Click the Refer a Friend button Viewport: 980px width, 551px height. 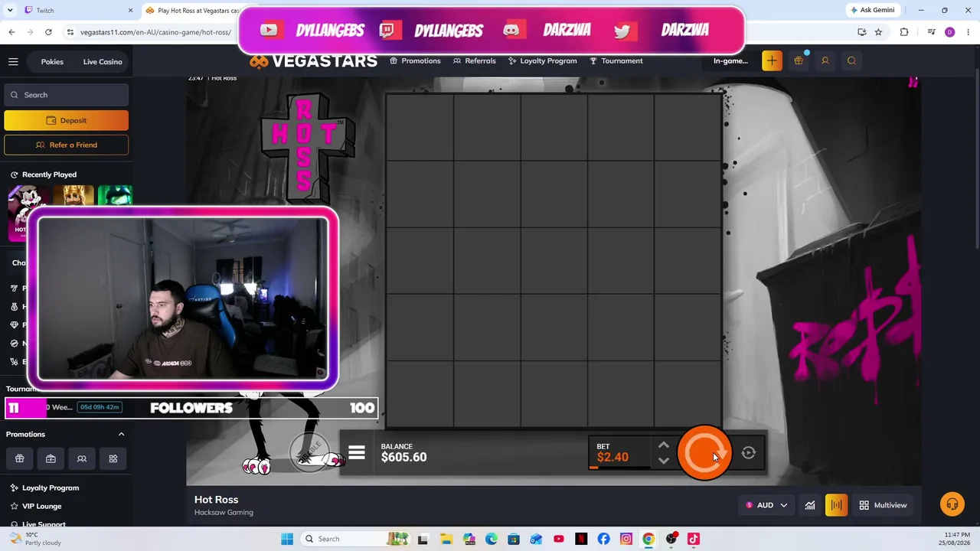click(67, 145)
